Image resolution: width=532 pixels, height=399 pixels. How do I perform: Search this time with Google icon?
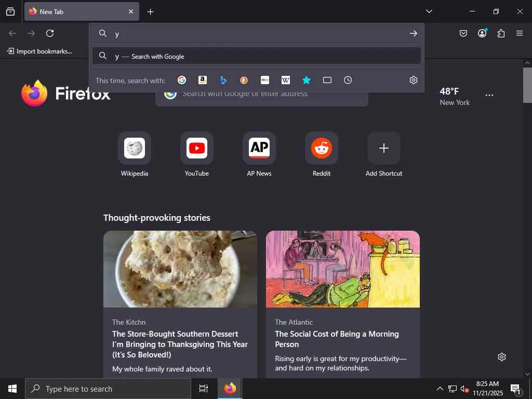pyautogui.click(x=182, y=80)
